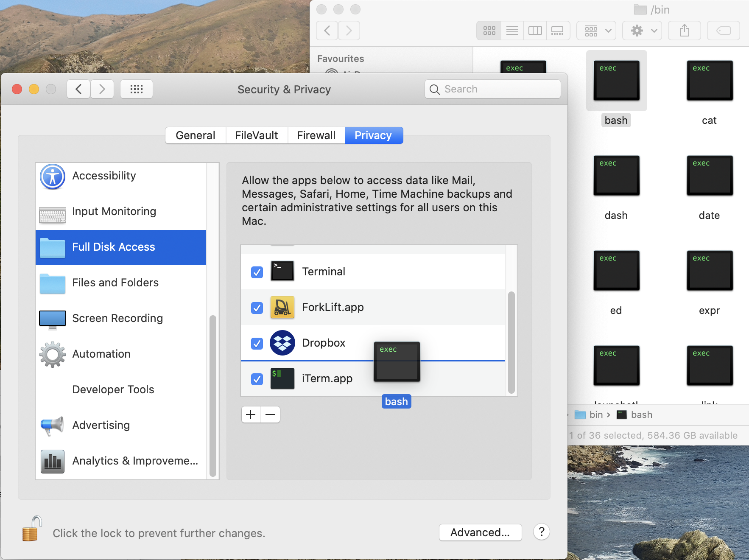Image resolution: width=749 pixels, height=560 pixels.
Task: Open Finder action gear menu
Action: click(x=642, y=31)
